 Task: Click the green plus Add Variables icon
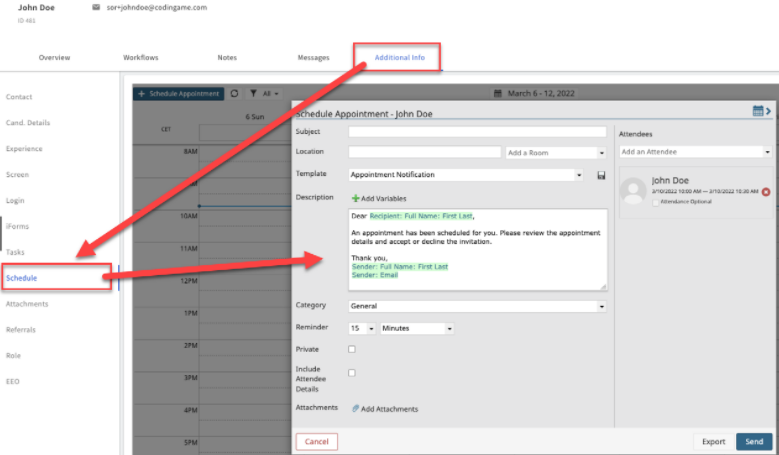(x=355, y=198)
